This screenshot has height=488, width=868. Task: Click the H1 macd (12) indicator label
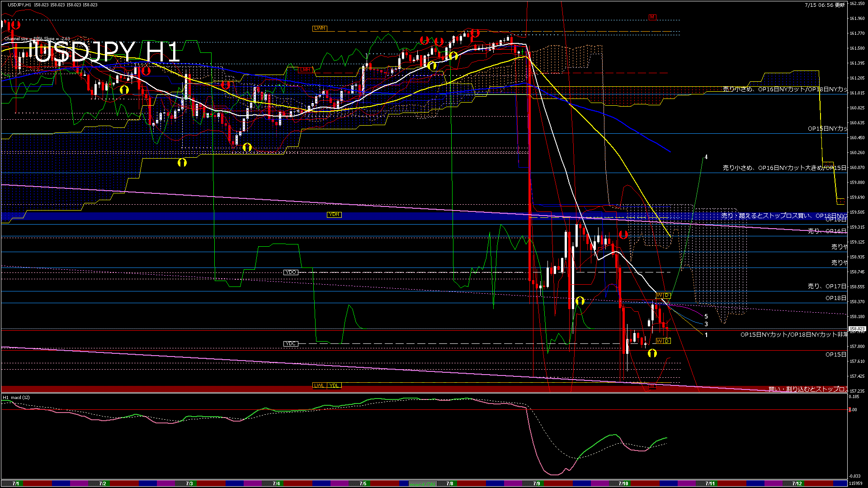(16, 398)
